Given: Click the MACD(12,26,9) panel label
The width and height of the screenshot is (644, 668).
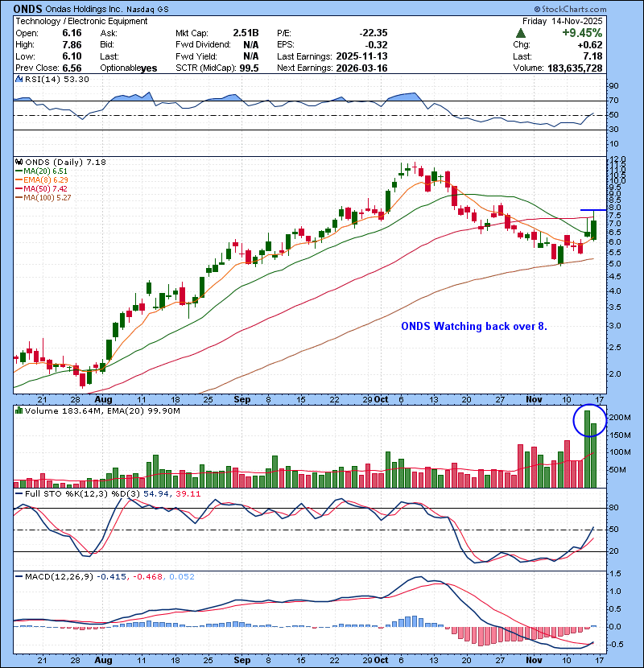Looking at the screenshot, I should point(59,577).
